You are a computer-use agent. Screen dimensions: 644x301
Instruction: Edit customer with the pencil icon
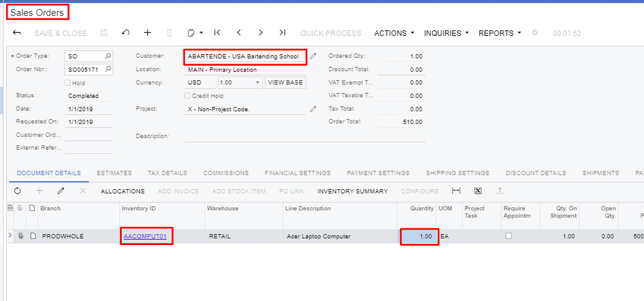pyautogui.click(x=314, y=56)
